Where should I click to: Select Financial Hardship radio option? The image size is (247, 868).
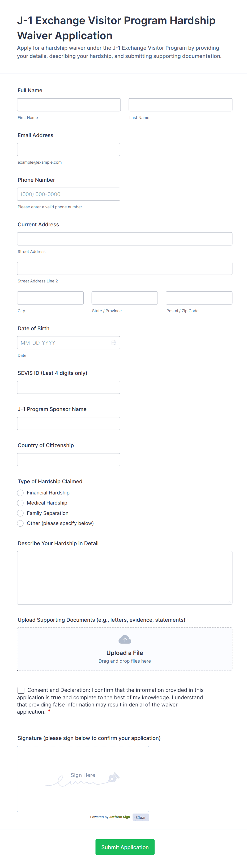[20, 493]
